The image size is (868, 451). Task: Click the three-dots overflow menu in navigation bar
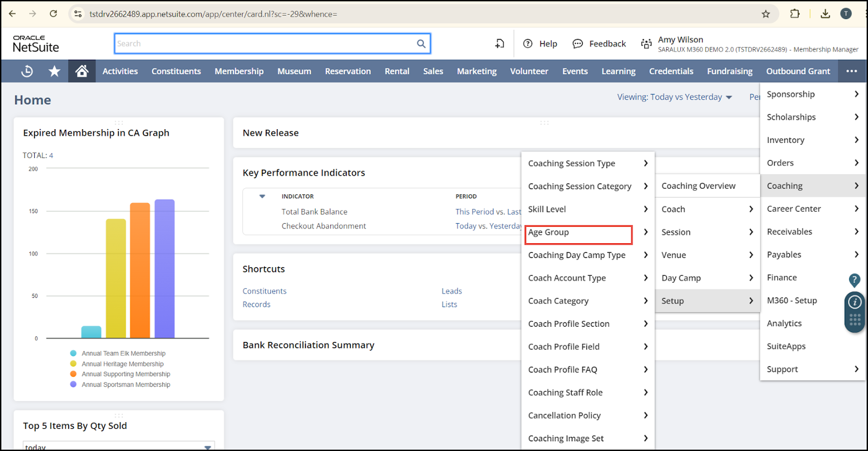852,71
